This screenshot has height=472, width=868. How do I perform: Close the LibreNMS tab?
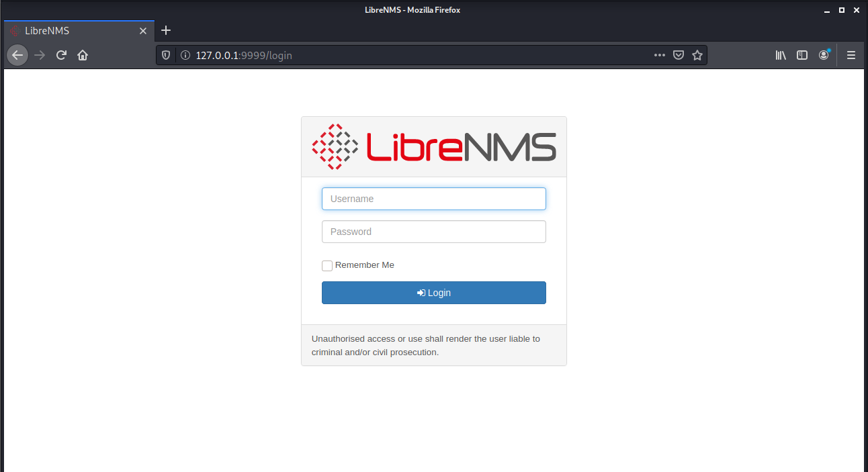143,31
